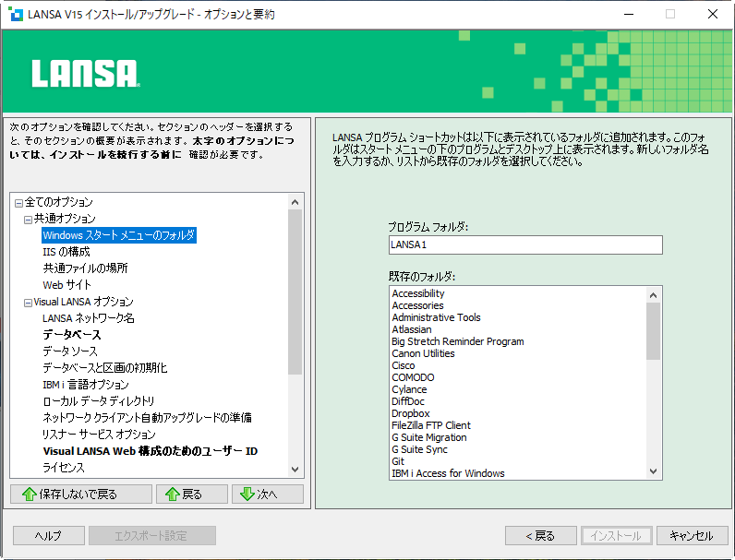Collapse the 共通オプション tree node
Viewport: 735px width, 560px height.
tap(28, 220)
